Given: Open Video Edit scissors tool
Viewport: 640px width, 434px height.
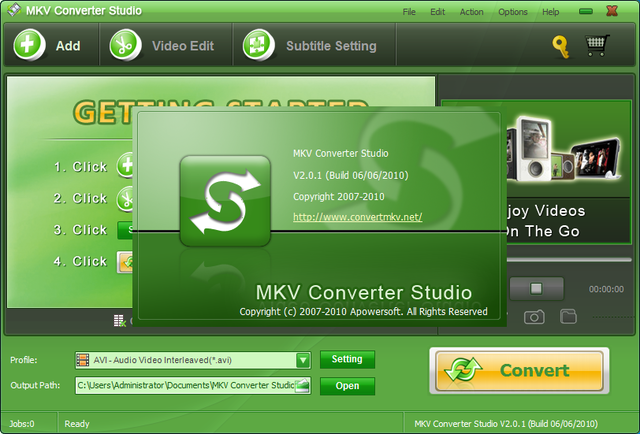Looking at the screenshot, I should [x=125, y=45].
